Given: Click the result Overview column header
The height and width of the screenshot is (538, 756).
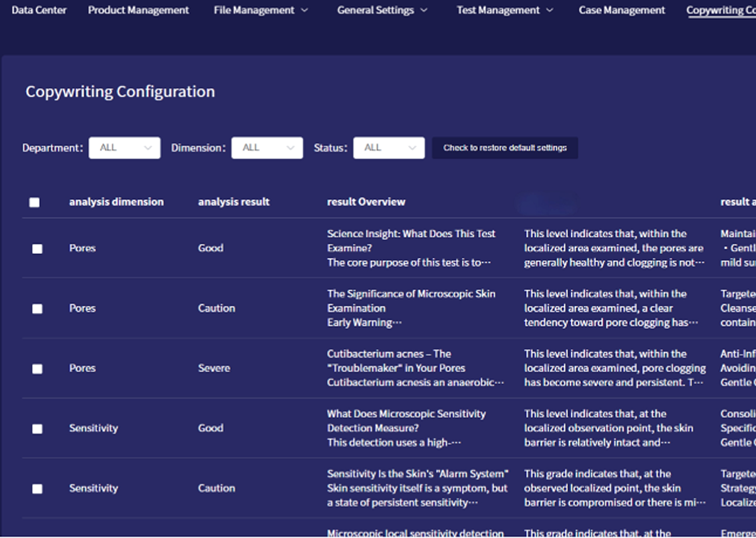Looking at the screenshot, I should [x=366, y=202].
